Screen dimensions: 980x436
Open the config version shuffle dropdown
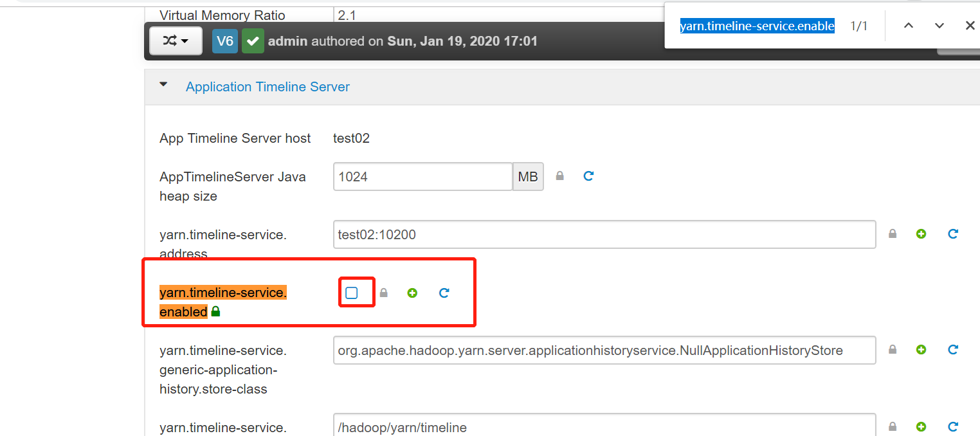(176, 41)
